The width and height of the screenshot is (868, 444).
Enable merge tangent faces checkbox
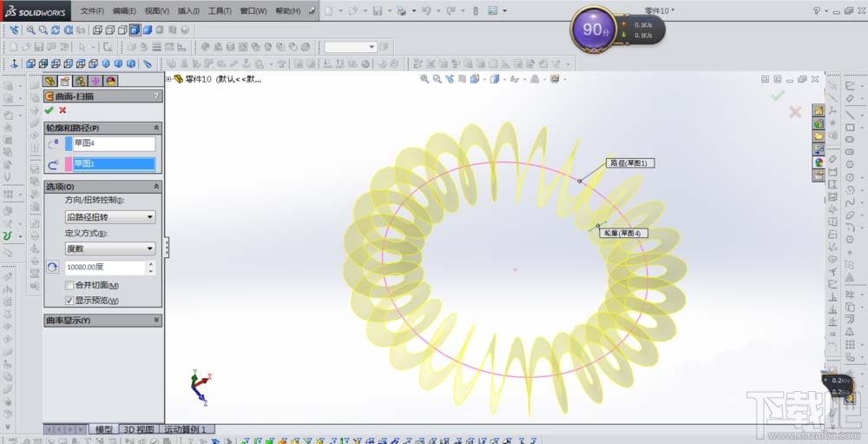coord(69,286)
